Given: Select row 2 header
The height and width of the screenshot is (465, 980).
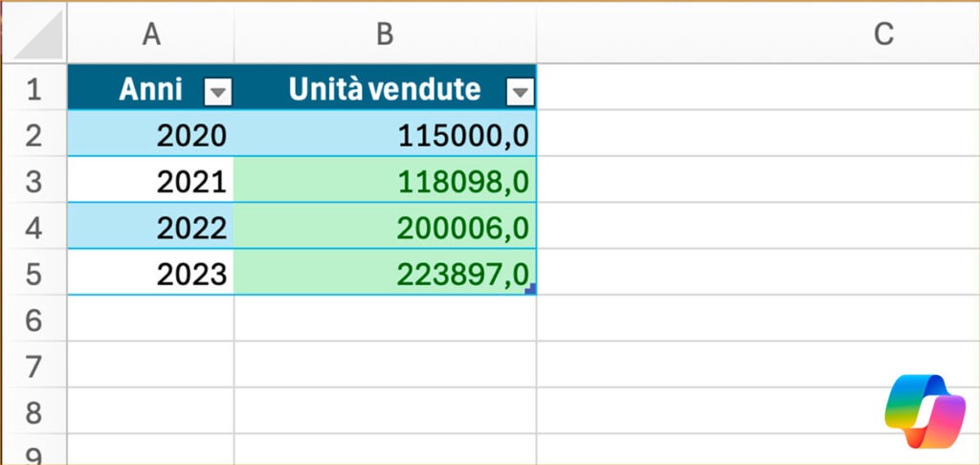Looking at the screenshot, I should pos(33,134).
